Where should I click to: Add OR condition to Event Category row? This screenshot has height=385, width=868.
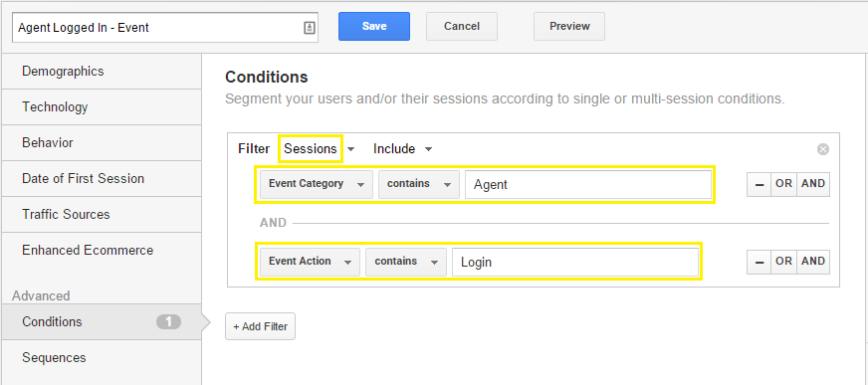(783, 184)
